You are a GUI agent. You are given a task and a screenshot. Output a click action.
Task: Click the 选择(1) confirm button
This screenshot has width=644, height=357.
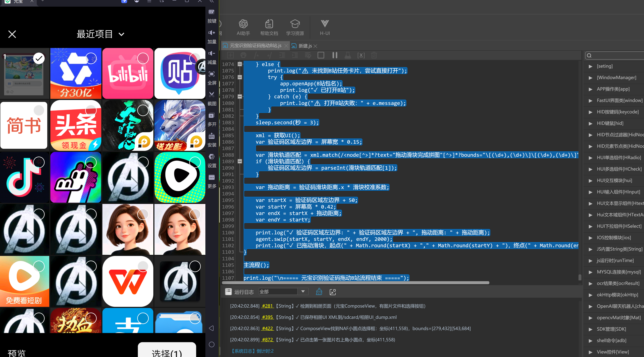tap(167, 351)
